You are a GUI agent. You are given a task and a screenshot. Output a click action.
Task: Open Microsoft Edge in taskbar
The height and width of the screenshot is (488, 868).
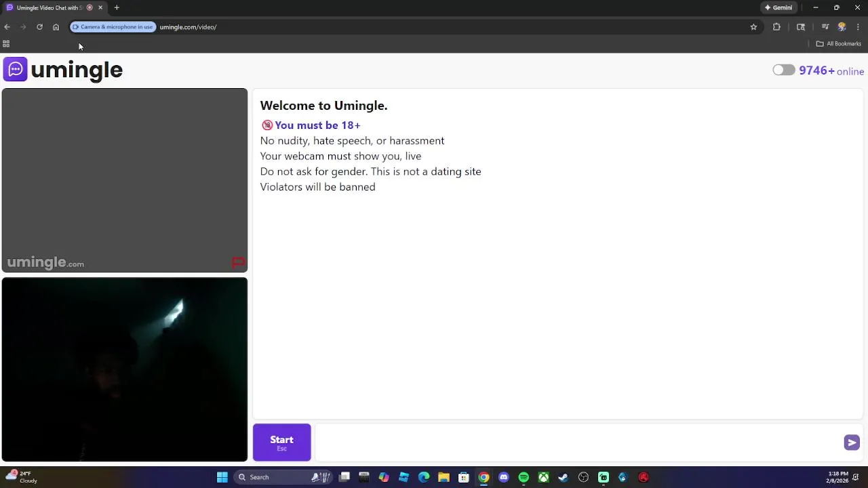424,477
